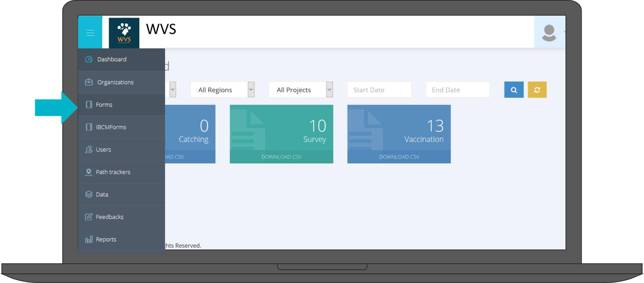Click the blue search magnifier button

coord(514,89)
